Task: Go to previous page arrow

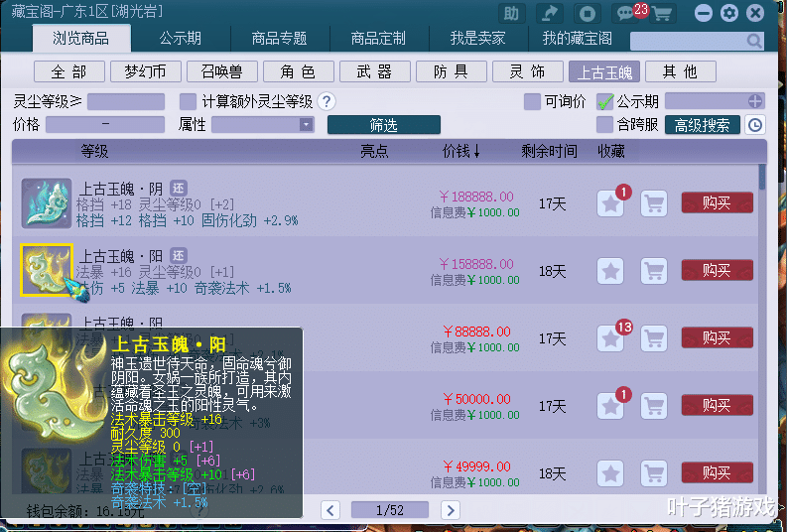Action: [x=330, y=510]
